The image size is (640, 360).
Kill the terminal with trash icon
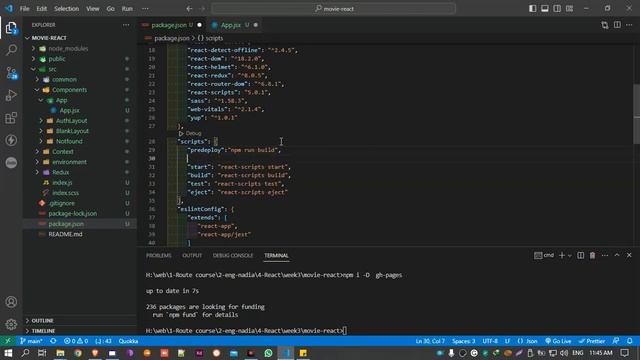(x=592, y=255)
